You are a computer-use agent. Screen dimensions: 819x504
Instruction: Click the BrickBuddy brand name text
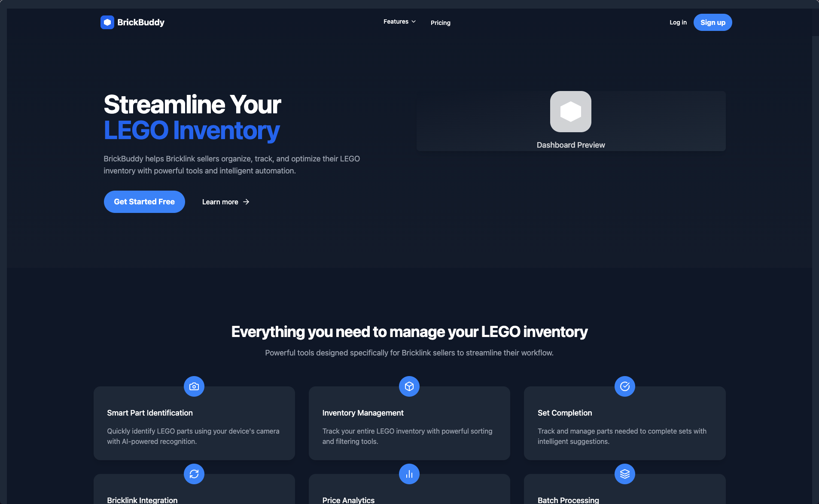click(141, 22)
